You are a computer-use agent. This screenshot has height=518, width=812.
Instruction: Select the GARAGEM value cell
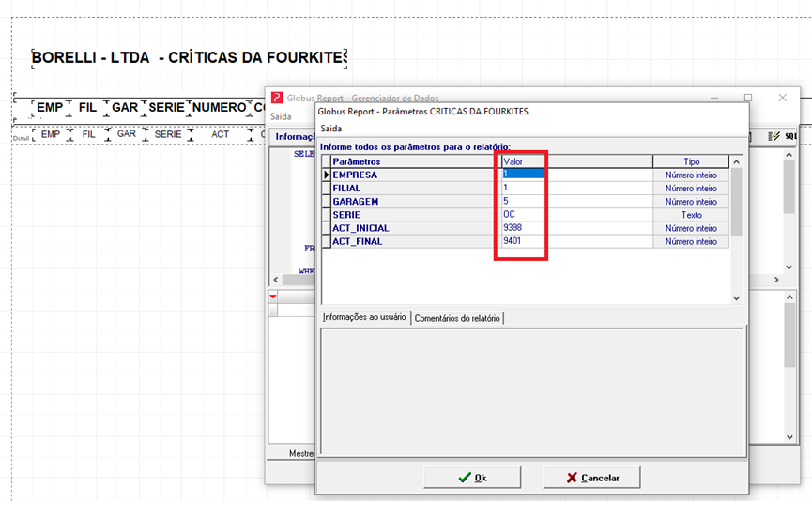(577, 202)
